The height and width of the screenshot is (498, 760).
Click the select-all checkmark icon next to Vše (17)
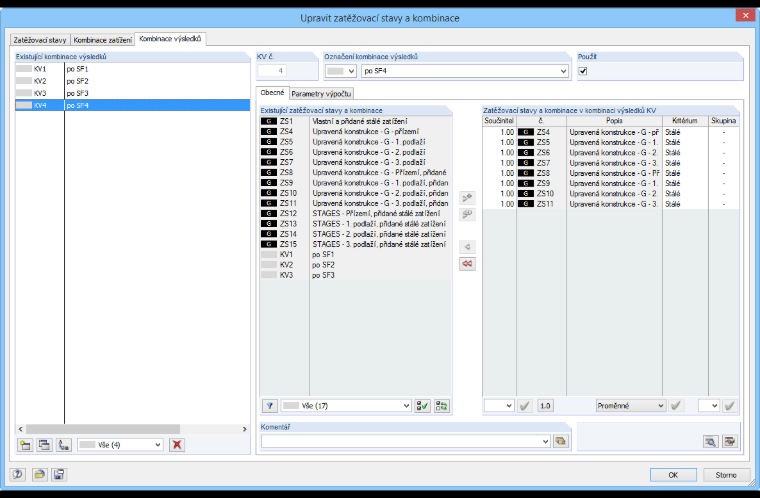pos(423,406)
